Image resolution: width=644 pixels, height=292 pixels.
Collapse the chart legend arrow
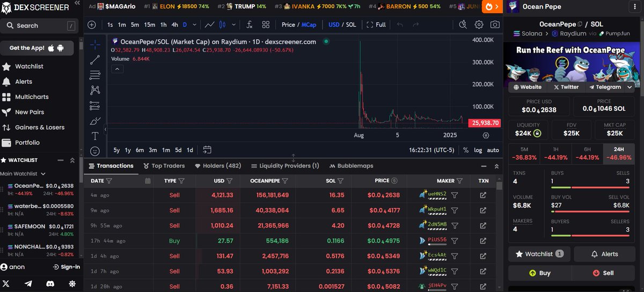118,69
